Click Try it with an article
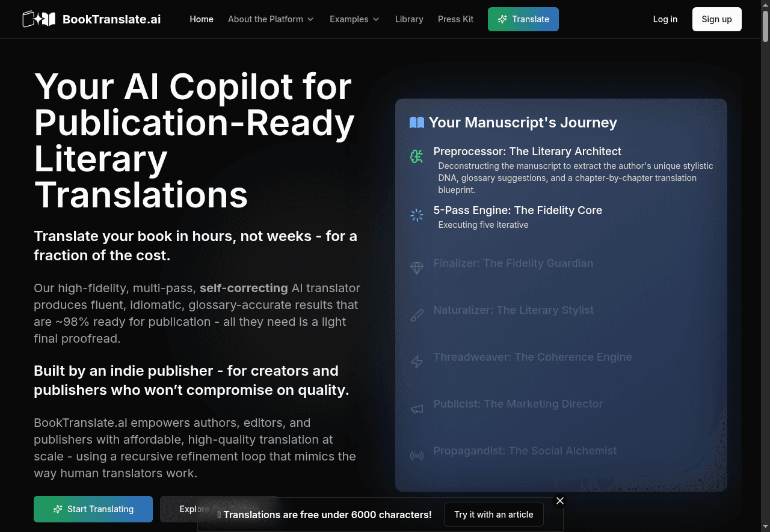 click(493, 515)
